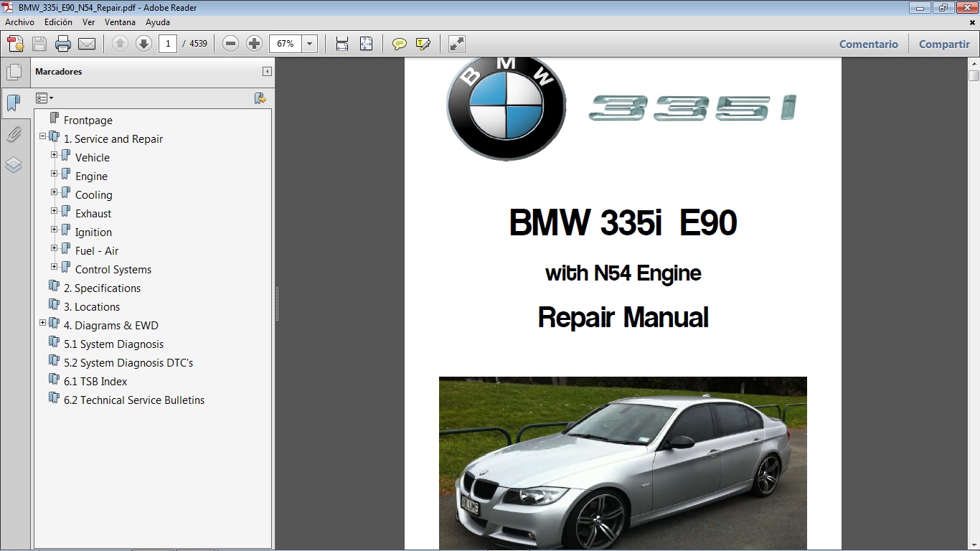Select the 5.1 System Diagnosis bookmark
The height and width of the screenshot is (551, 980).
[113, 344]
